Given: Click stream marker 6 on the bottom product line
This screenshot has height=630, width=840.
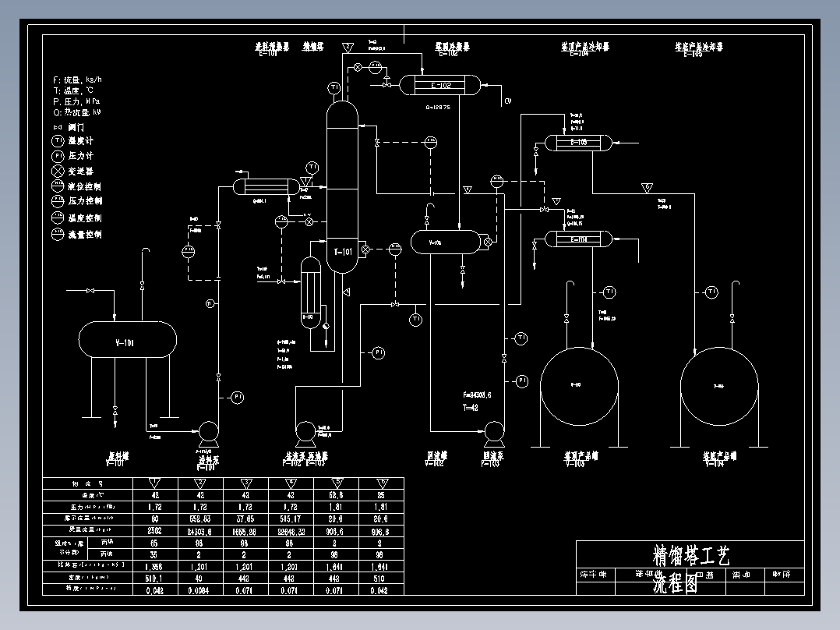Looking at the screenshot, I should [647, 188].
